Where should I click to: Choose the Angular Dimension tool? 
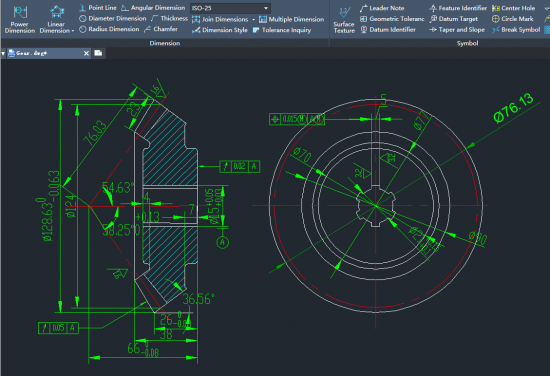click(x=153, y=7)
